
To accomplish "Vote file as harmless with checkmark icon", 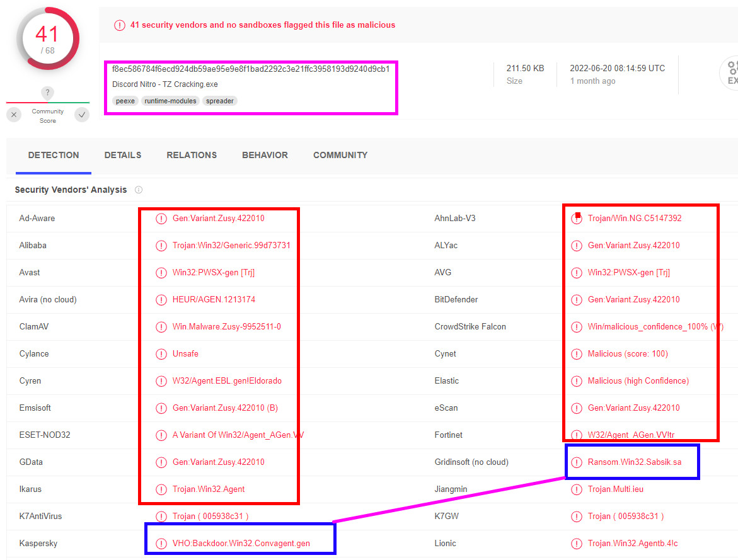I will (82, 115).
